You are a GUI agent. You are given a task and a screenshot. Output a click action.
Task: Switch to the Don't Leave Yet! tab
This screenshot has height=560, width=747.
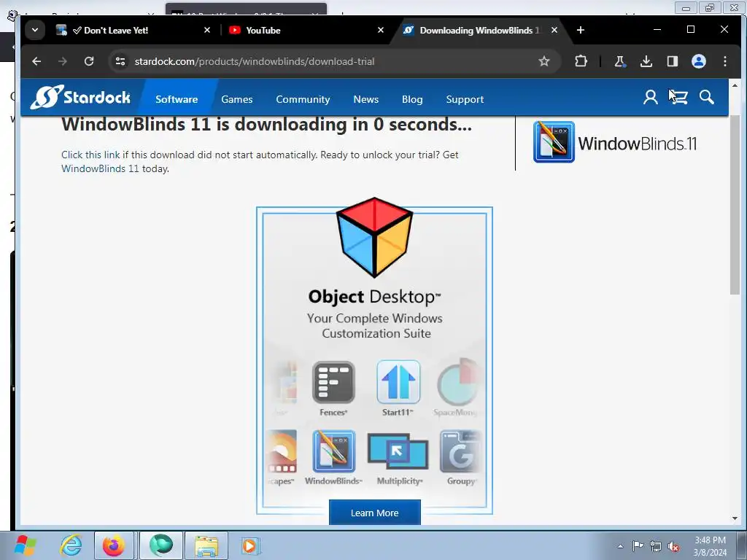(x=133, y=30)
